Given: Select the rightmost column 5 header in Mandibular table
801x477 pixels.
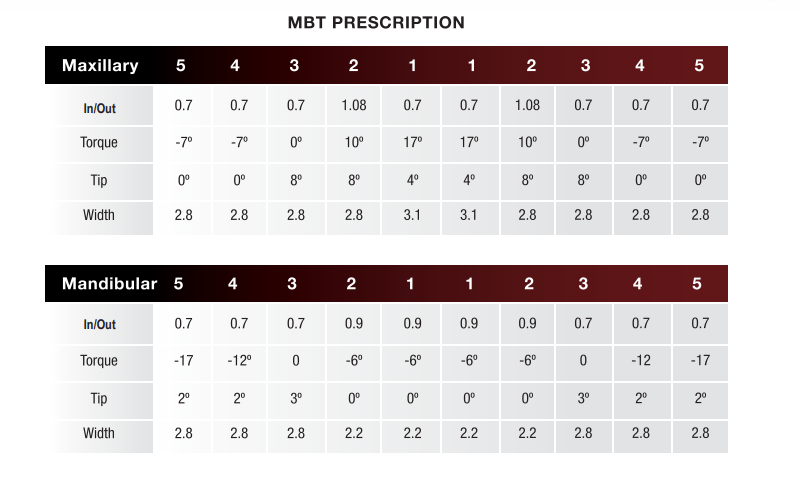Looking at the screenshot, I should pos(699,284).
